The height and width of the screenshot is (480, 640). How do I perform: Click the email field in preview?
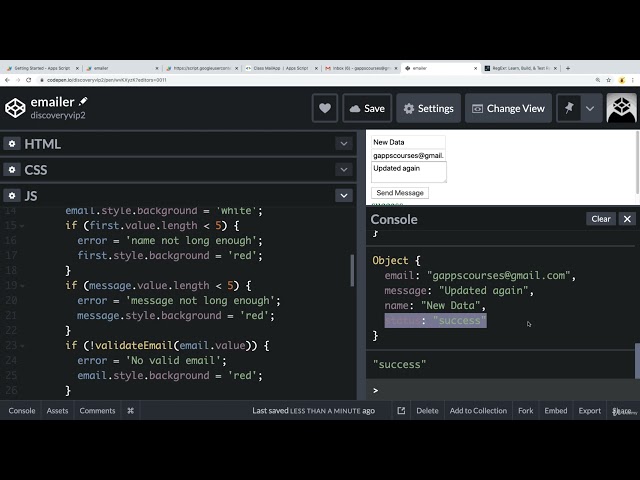(408, 155)
